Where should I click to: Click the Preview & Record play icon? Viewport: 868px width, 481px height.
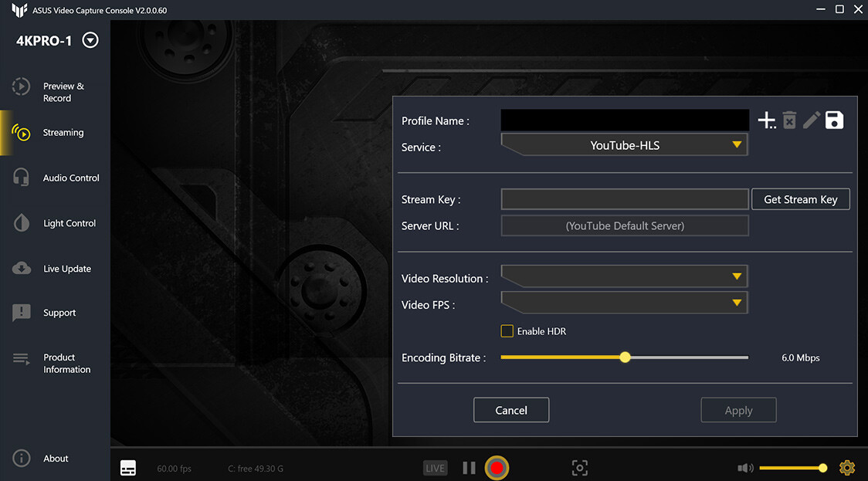tap(21, 86)
